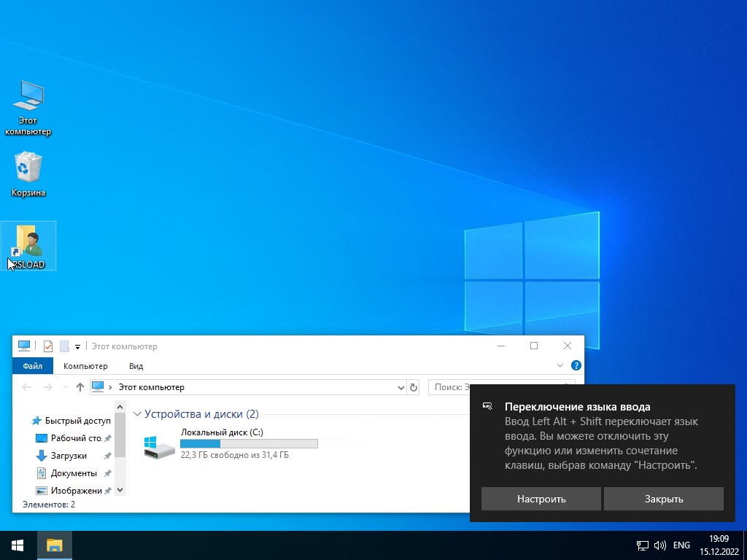The width and height of the screenshot is (747, 560).
Task: Open File Explorer from the taskbar
Action: pyautogui.click(x=55, y=545)
